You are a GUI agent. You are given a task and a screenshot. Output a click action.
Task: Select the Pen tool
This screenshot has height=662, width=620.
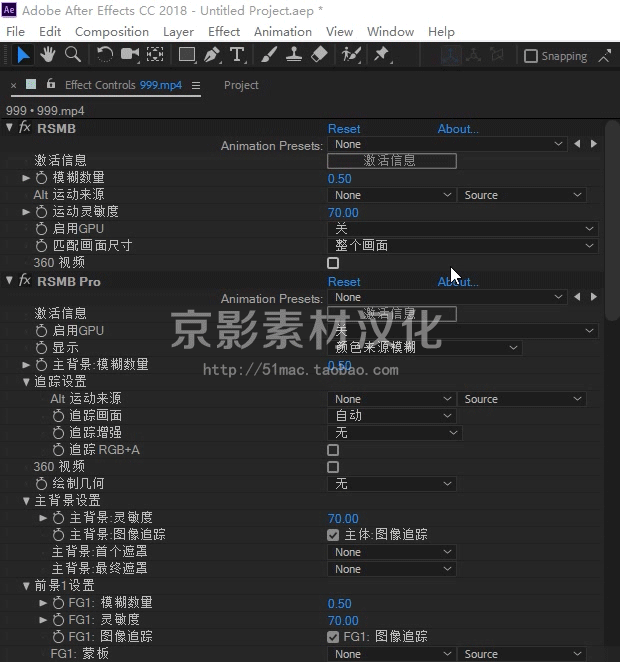coord(212,55)
